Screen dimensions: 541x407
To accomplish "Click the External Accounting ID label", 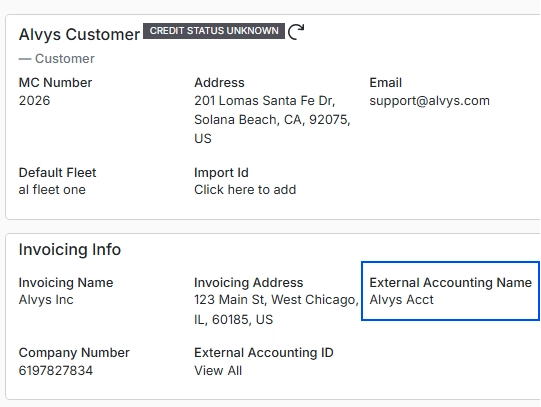I will [x=264, y=353].
